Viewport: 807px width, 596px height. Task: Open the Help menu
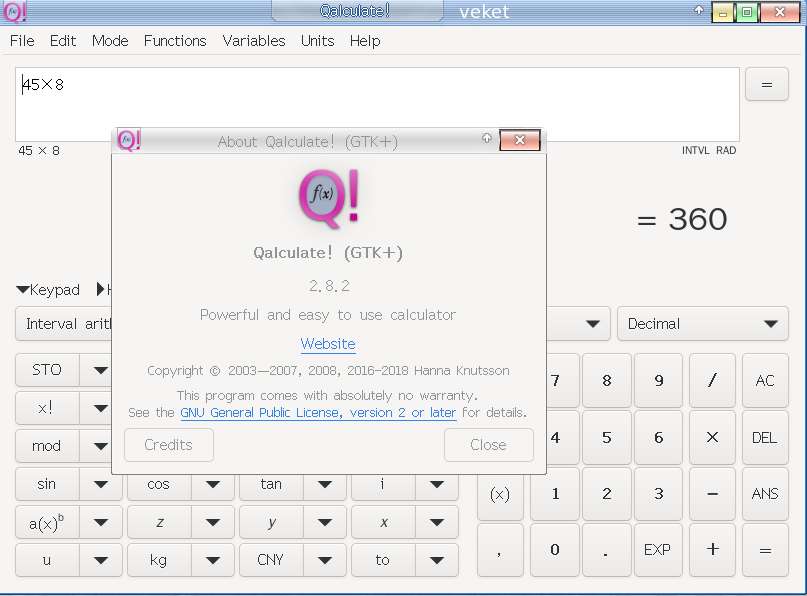pyautogui.click(x=365, y=41)
